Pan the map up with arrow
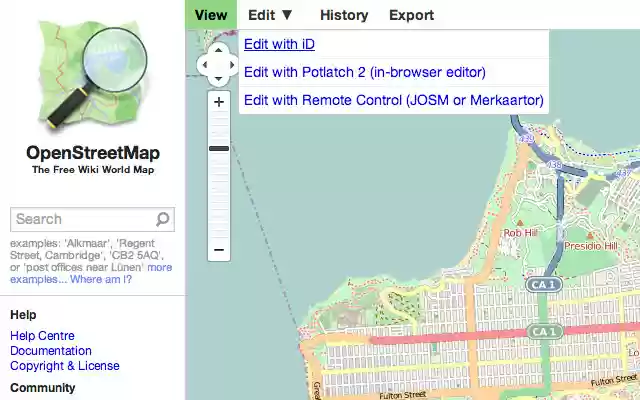640x400 pixels. (218, 50)
